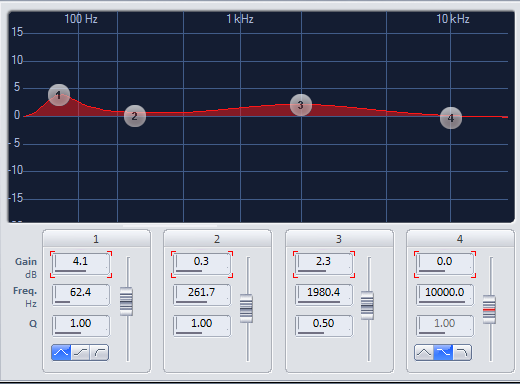Click the Freq. Hz label
520x384 pixels.
pos(25,297)
